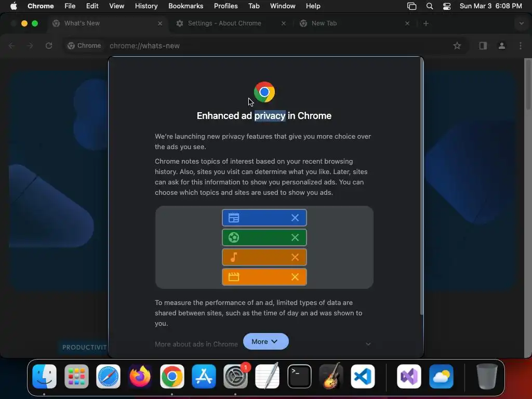
Task: Click the More button in the dialog
Action: 265,341
